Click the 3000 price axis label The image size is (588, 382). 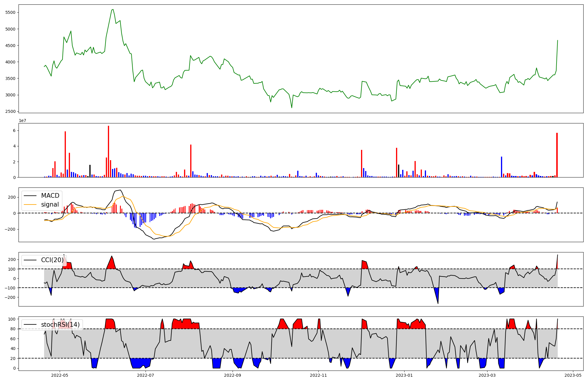click(x=10, y=95)
